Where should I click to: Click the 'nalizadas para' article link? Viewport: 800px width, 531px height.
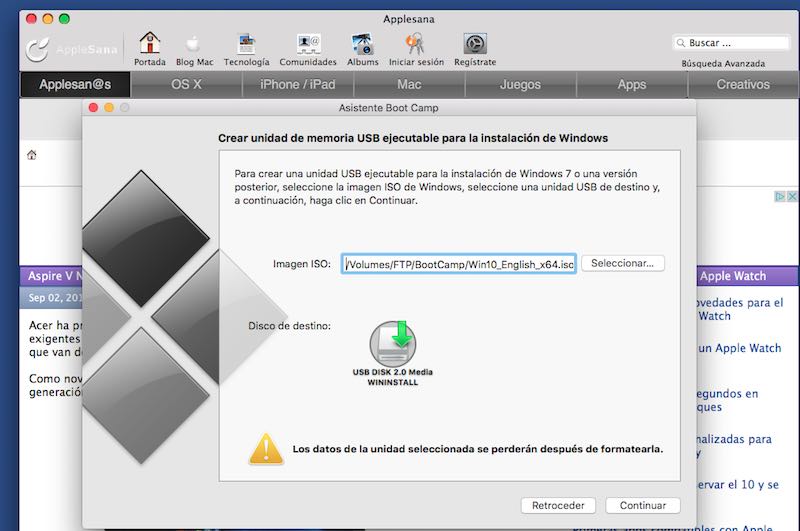(x=734, y=439)
